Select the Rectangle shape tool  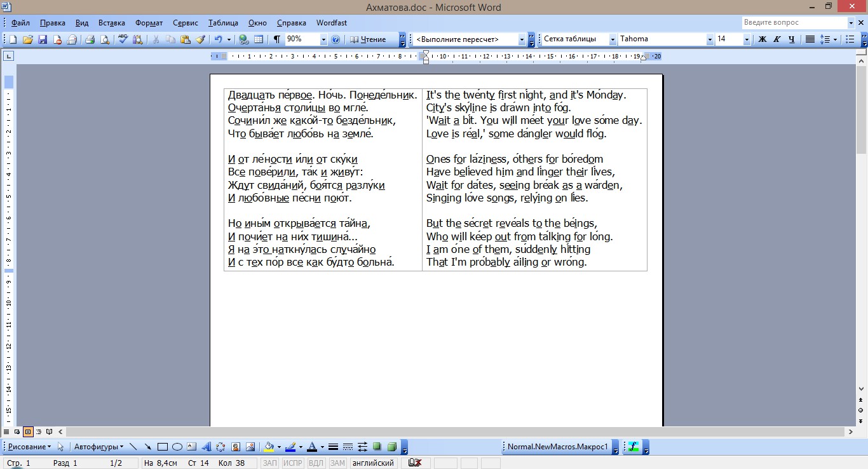tap(163, 447)
